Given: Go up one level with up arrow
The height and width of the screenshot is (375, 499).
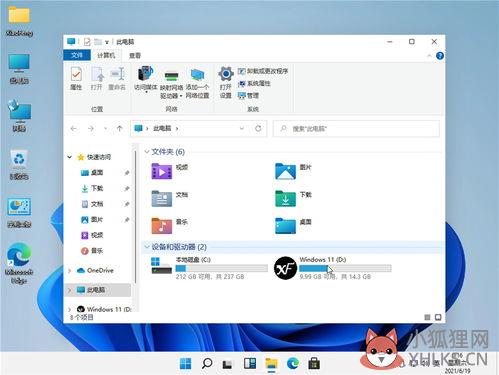Looking at the screenshot, I should tap(120, 129).
